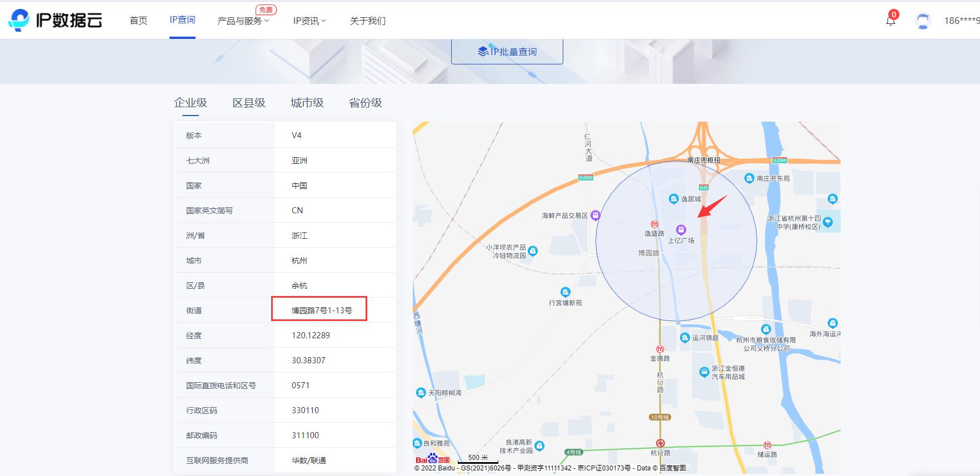Click the 上亿广场 shopping marker on map
Viewport: 980px width, 476px height.
pos(681,229)
